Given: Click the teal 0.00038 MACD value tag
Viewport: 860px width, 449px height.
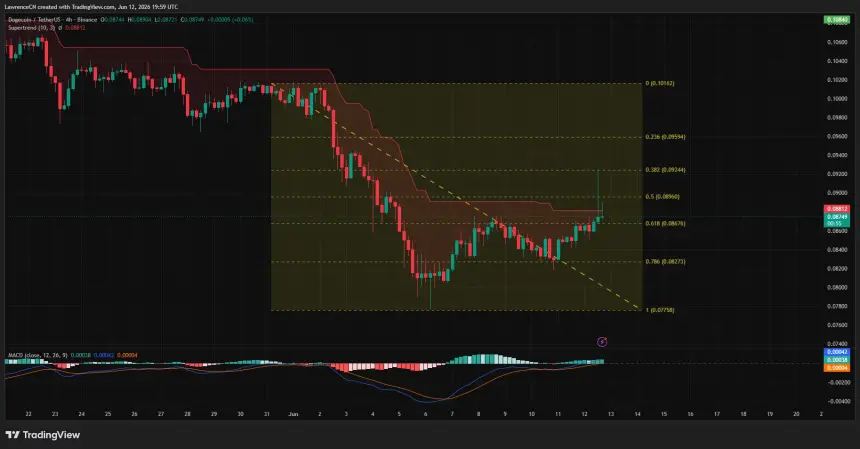Looking at the screenshot, I should [837, 360].
